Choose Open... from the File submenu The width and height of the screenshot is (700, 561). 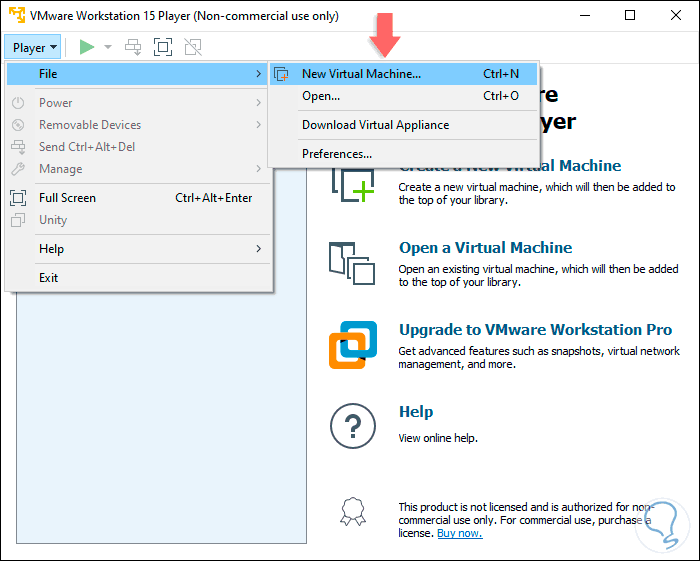pyautogui.click(x=404, y=96)
